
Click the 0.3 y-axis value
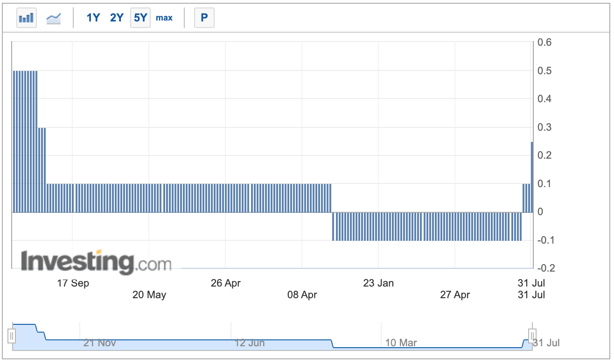click(x=544, y=127)
